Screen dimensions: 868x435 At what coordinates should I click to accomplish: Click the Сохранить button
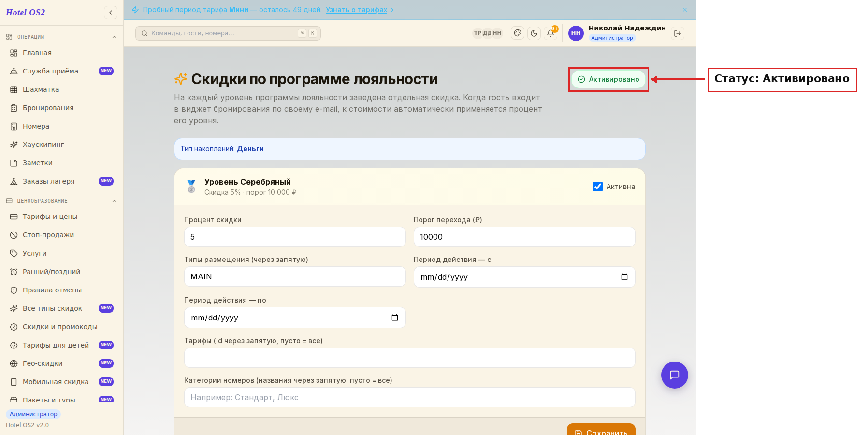click(601, 430)
